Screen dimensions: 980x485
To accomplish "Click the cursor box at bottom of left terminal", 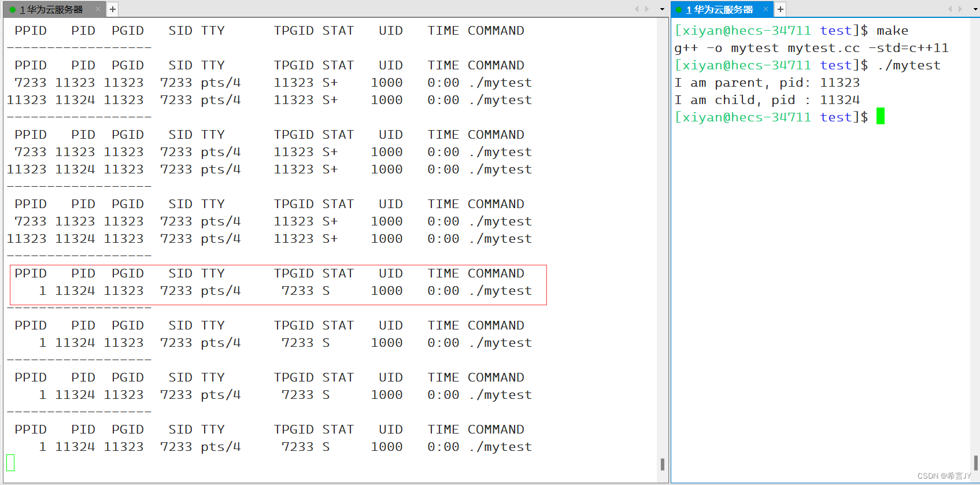I will pyautogui.click(x=10, y=462).
